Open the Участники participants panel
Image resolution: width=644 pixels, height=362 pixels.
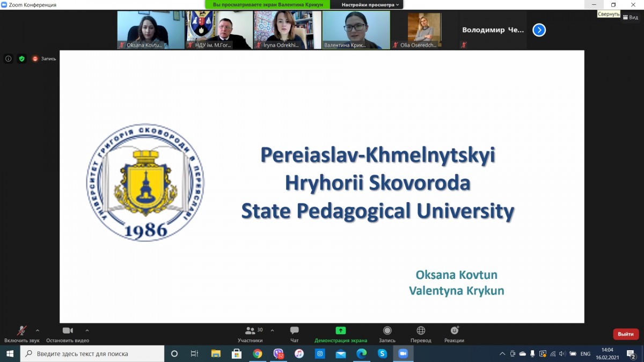click(x=250, y=334)
